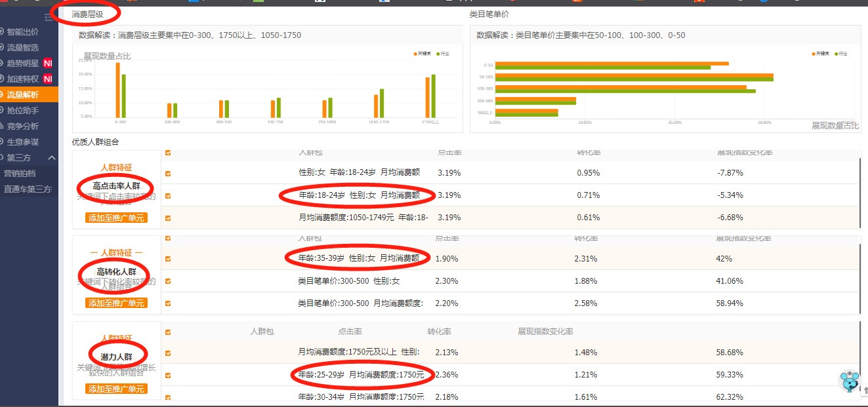
Task: Click the New badge beside 趋势明星
Action: tap(47, 63)
